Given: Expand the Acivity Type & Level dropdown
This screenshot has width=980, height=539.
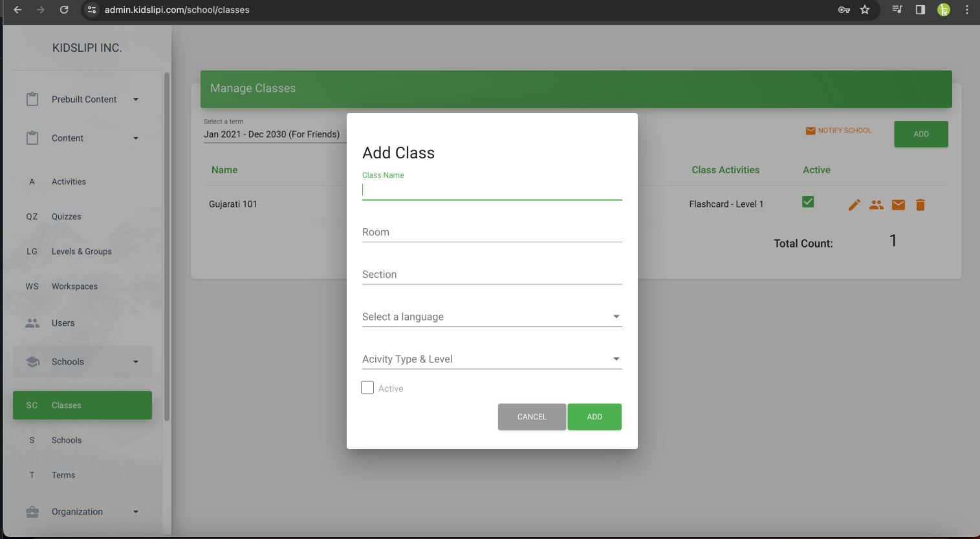Looking at the screenshot, I should [492, 359].
